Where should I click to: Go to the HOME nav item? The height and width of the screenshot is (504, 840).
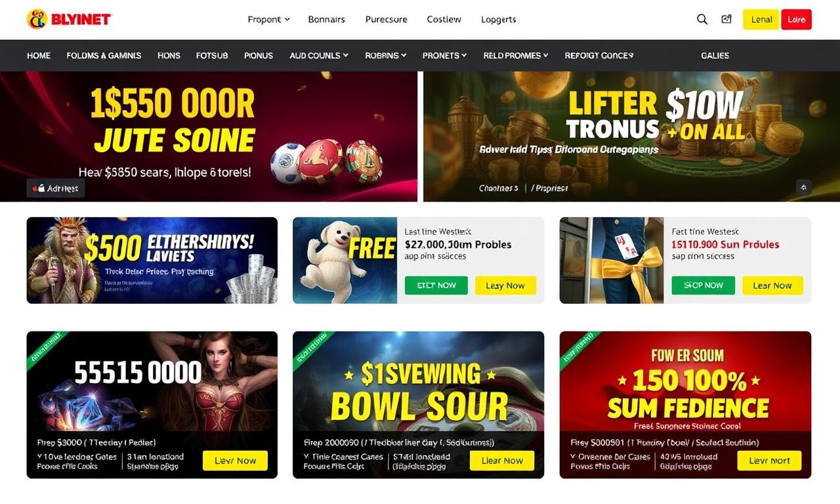point(39,56)
